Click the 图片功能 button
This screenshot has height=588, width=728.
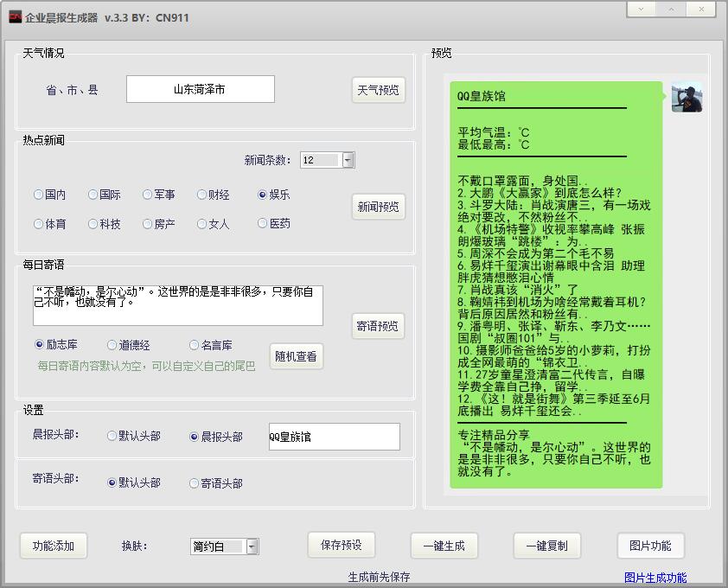point(650,546)
